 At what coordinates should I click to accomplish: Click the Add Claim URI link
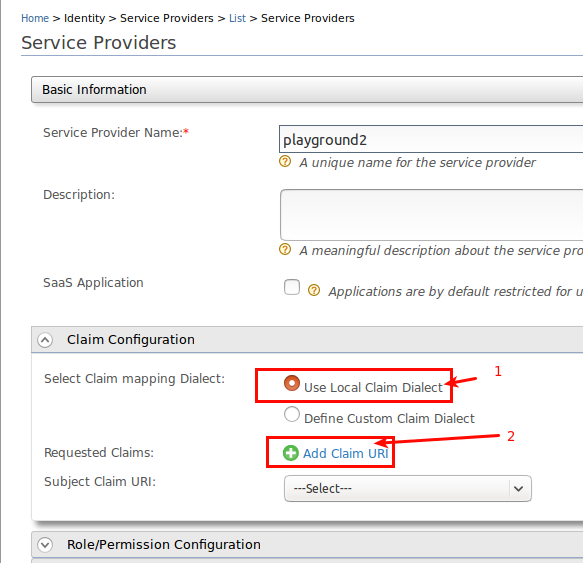(x=346, y=453)
